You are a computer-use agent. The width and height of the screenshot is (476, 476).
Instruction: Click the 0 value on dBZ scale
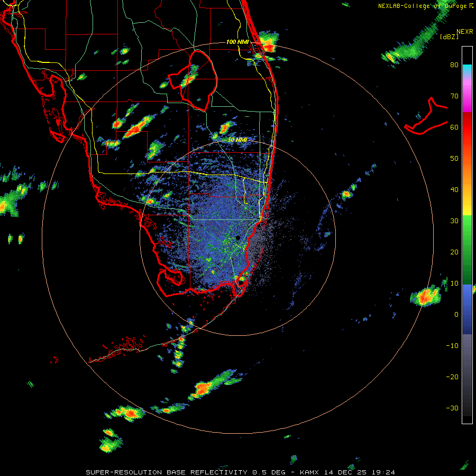(x=456, y=315)
